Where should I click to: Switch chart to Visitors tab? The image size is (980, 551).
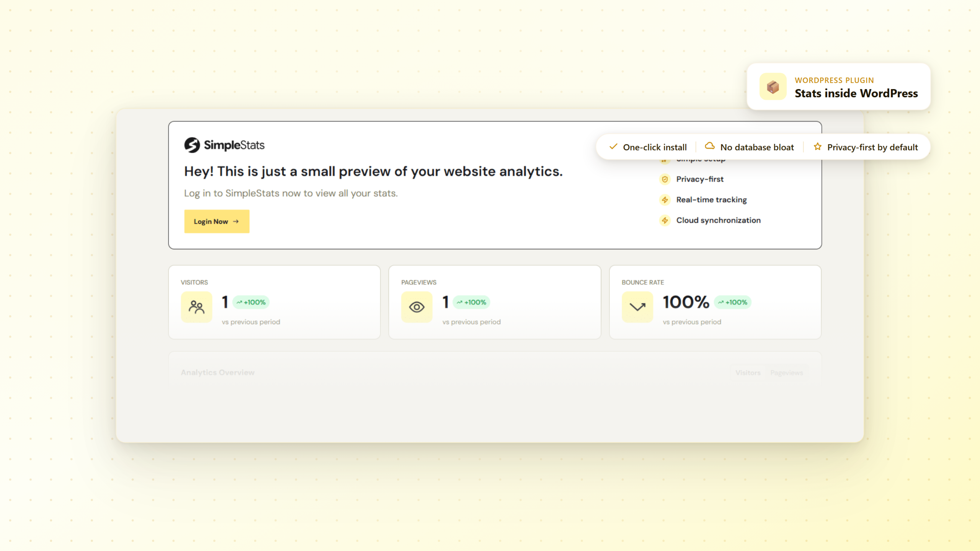click(748, 373)
